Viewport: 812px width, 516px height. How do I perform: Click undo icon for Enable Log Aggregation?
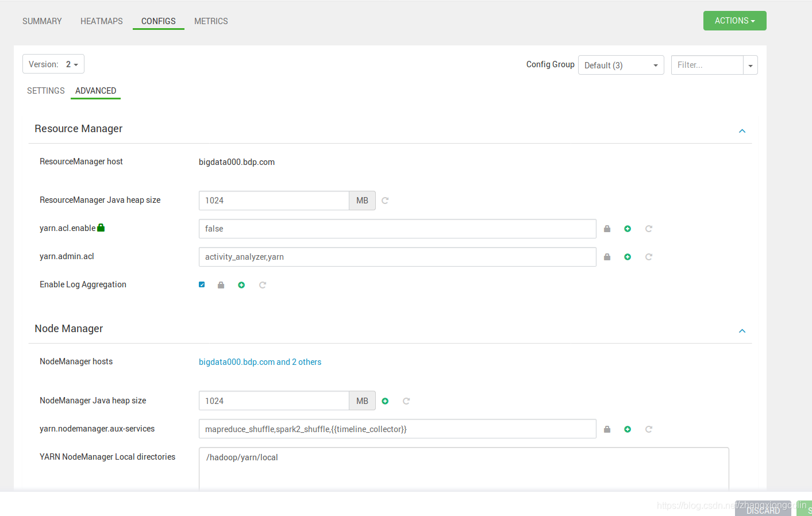(263, 285)
